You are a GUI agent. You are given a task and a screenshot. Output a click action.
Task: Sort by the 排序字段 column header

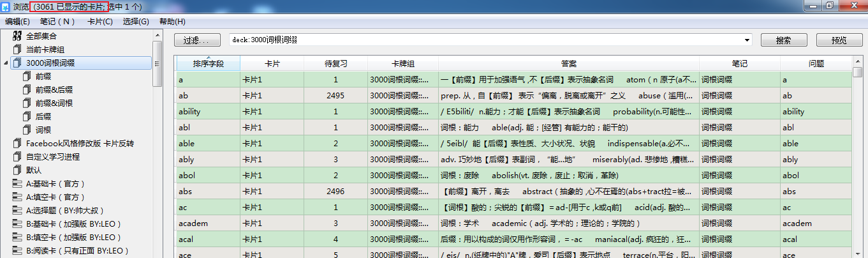coord(208,64)
